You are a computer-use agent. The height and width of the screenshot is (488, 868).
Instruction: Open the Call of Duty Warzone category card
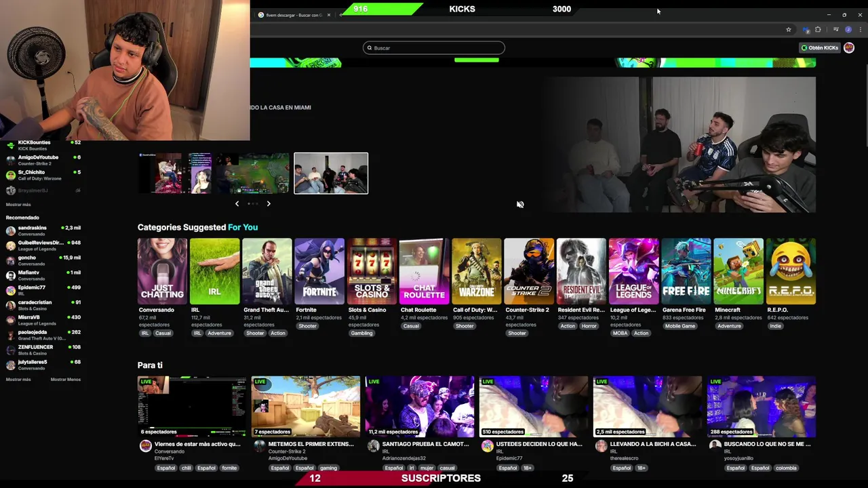[x=477, y=271]
